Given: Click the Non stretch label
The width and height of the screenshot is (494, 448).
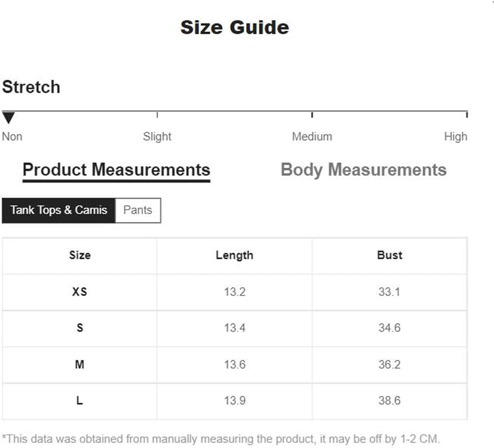Looking at the screenshot, I should click(x=12, y=136).
